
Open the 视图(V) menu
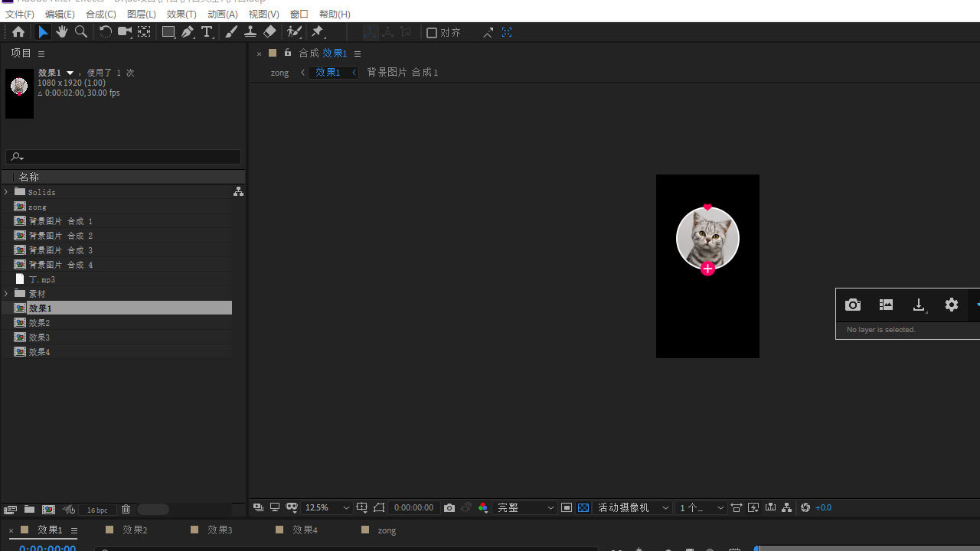coord(263,15)
